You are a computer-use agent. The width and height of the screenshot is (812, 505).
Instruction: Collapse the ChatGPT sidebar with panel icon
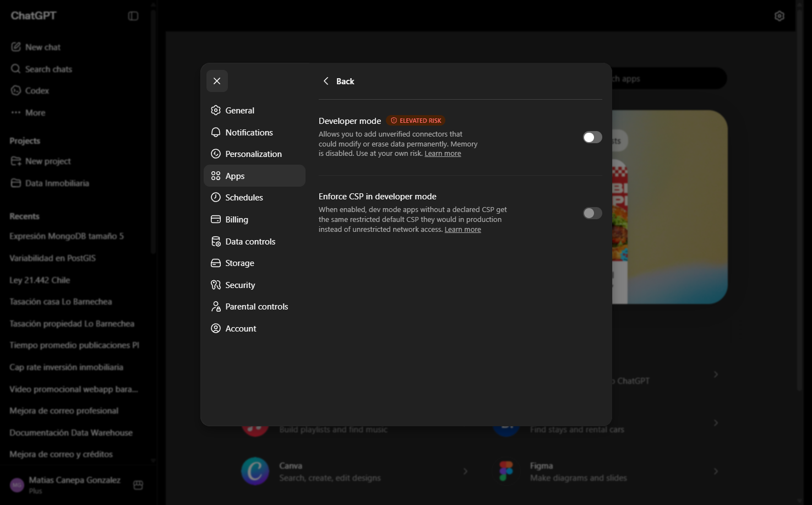(x=133, y=16)
